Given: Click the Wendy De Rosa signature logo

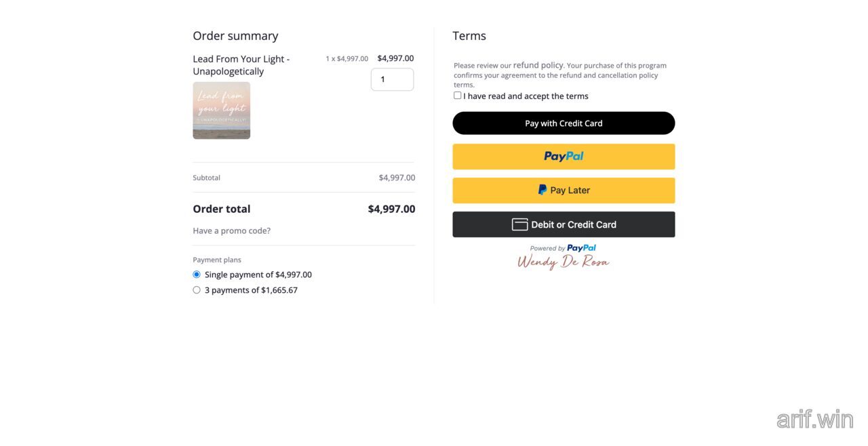Looking at the screenshot, I should (x=563, y=261).
